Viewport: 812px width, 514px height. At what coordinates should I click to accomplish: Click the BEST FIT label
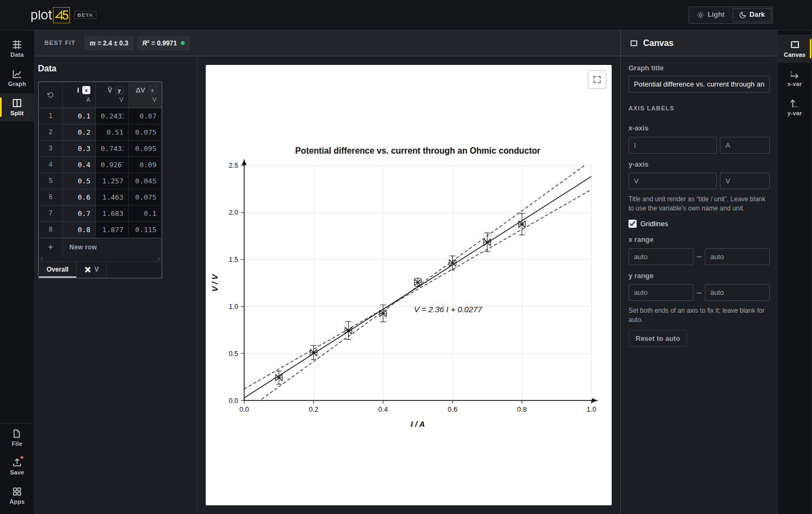(x=60, y=43)
